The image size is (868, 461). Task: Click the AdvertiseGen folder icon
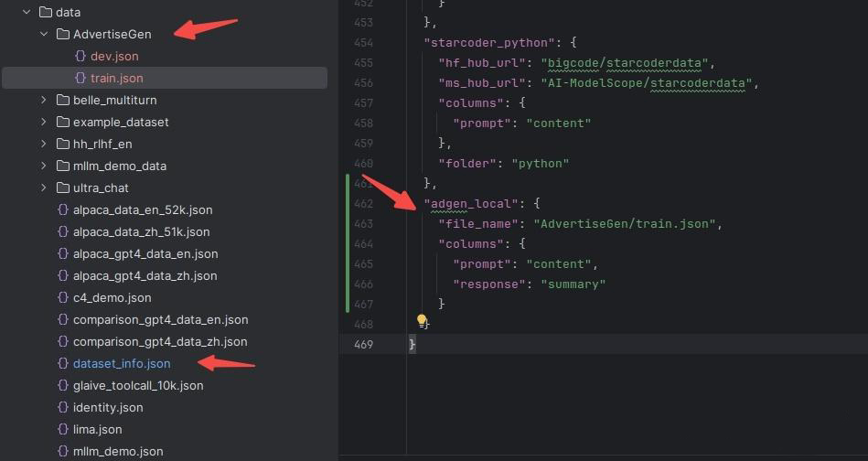point(63,35)
